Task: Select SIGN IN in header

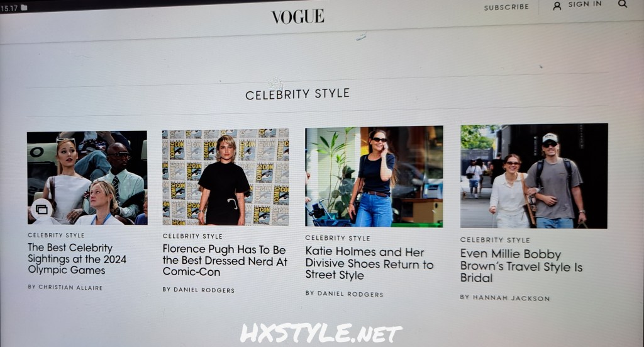Action: click(x=585, y=4)
